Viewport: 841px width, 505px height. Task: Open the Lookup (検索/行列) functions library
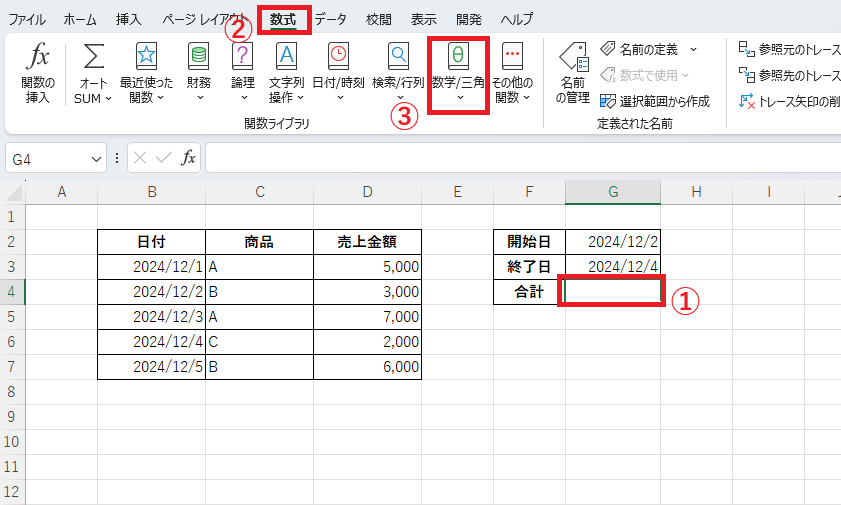click(398, 73)
